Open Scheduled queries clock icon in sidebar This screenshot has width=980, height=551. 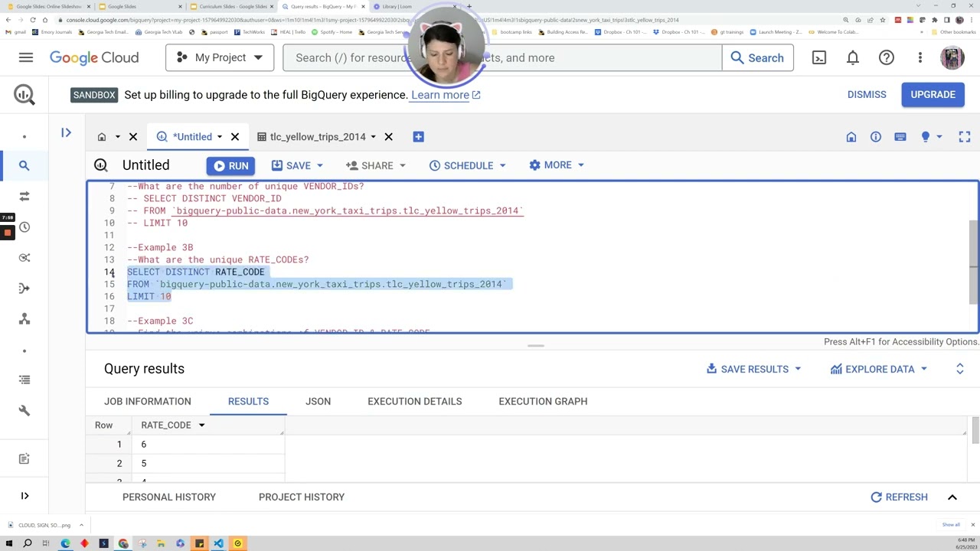click(24, 227)
